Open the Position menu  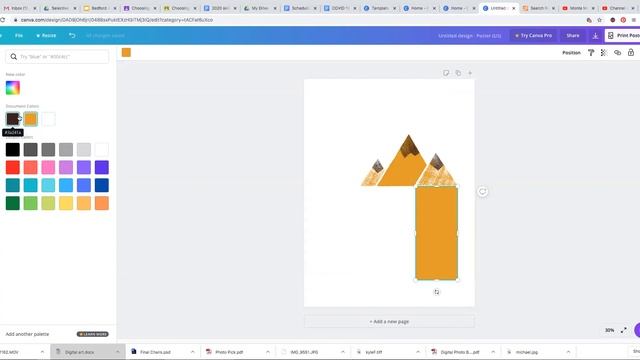pos(571,53)
